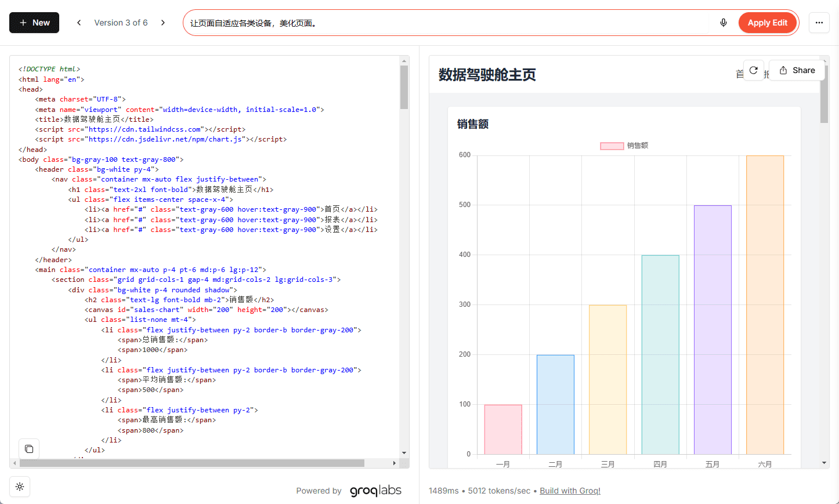Click the New button

(x=34, y=23)
